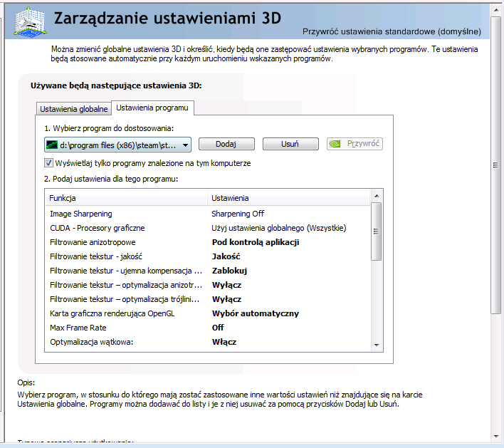Open the Max Frame Rate setting value
The image size is (504, 448).
tap(218, 328)
